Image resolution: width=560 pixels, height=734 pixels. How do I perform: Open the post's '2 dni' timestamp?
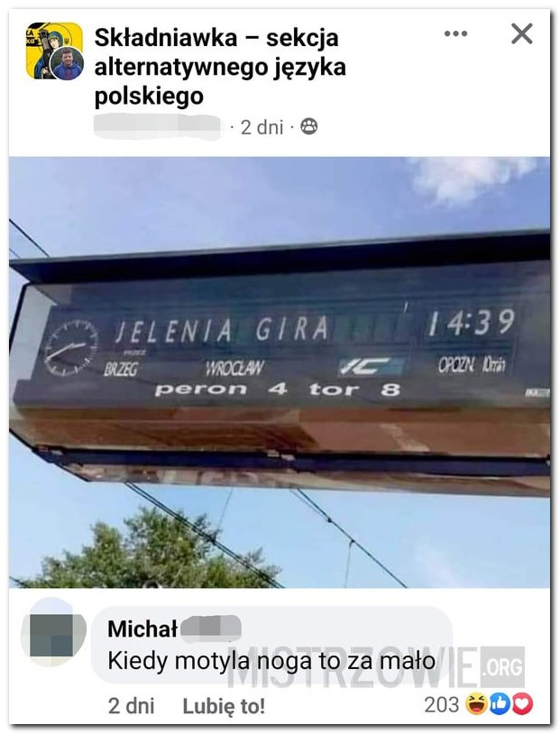click(262, 127)
